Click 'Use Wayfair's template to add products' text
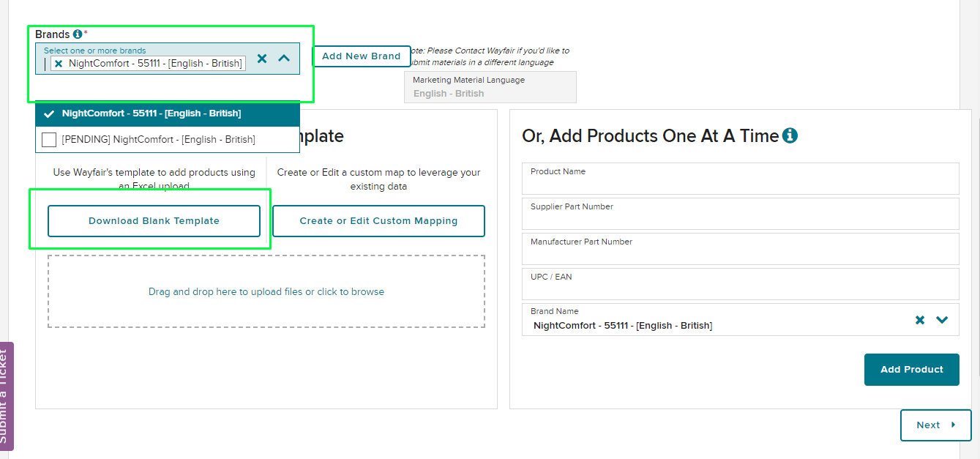980x459 pixels. click(x=154, y=179)
